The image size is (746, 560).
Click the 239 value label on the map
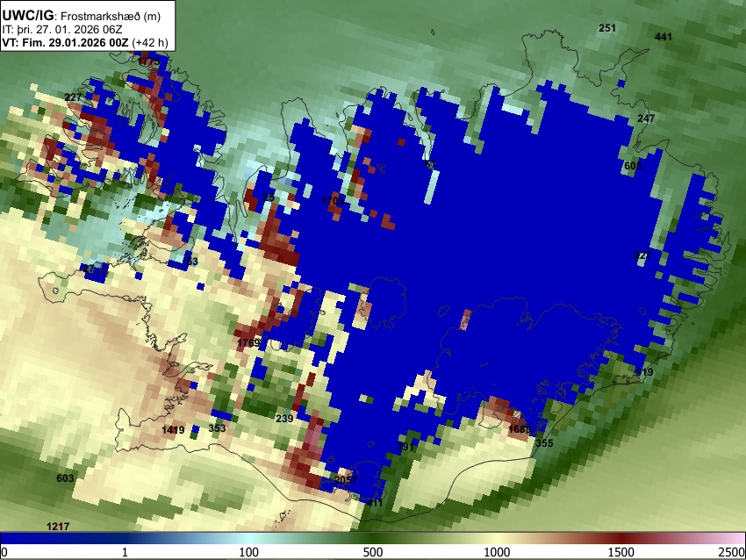pyautogui.click(x=284, y=419)
